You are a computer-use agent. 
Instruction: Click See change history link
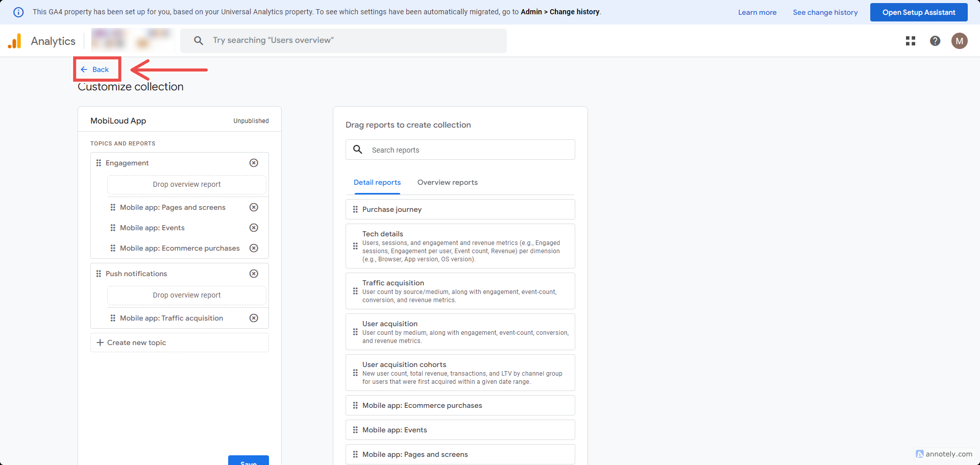(825, 12)
